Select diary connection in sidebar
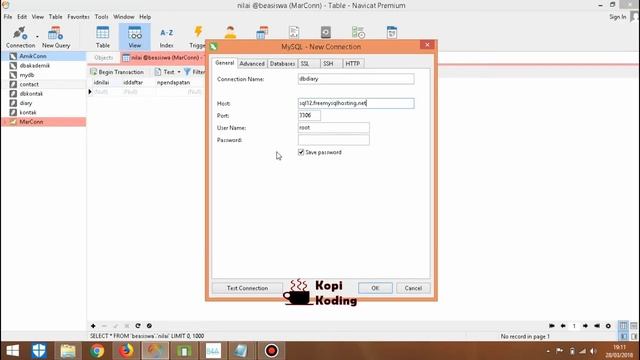The height and width of the screenshot is (360, 640). [44, 103]
